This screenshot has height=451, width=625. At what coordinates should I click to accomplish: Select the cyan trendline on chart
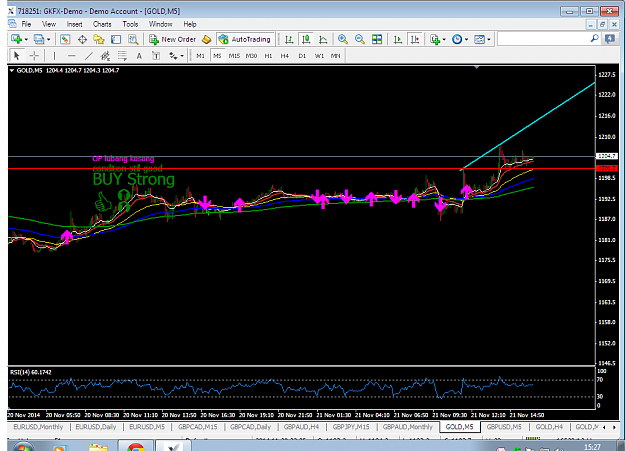tap(528, 126)
